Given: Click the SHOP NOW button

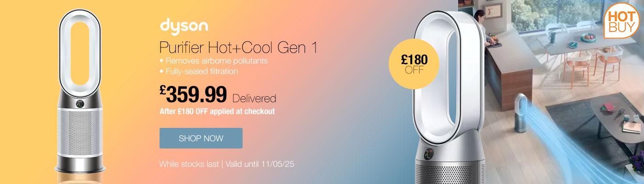Looking at the screenshot, I should pos(201,138).
